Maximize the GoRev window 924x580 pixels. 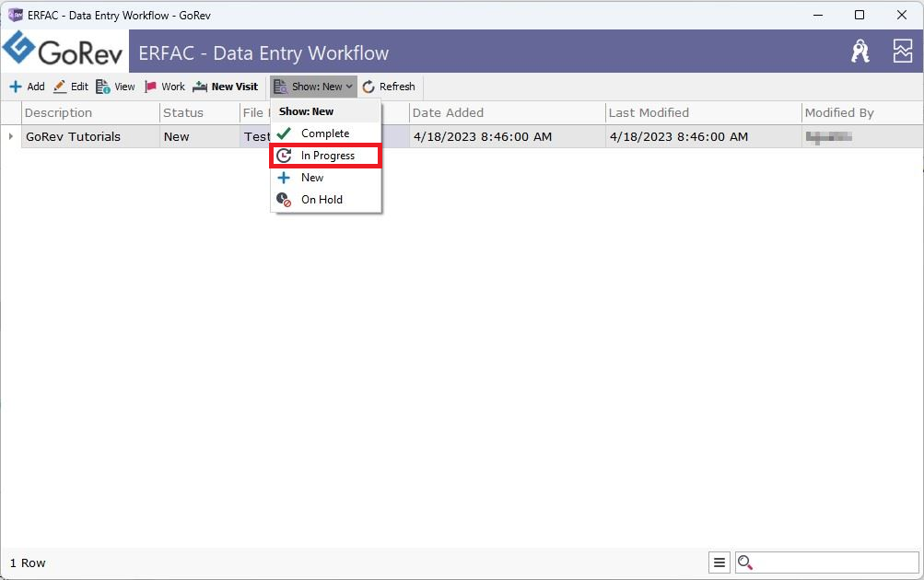860,15
